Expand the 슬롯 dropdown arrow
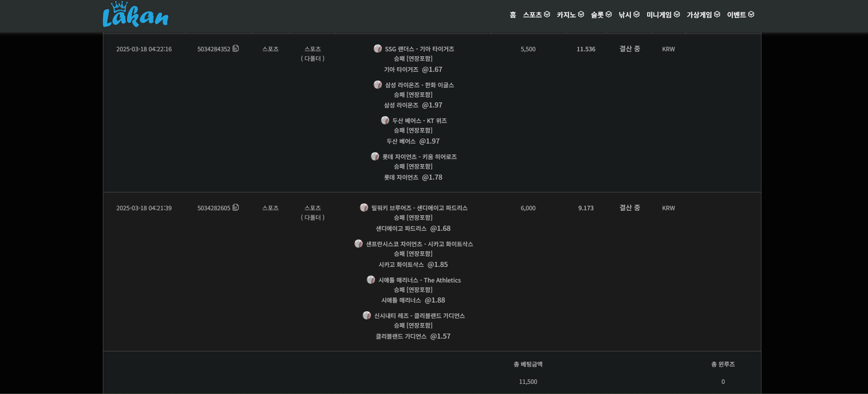 tap(609, 15)
